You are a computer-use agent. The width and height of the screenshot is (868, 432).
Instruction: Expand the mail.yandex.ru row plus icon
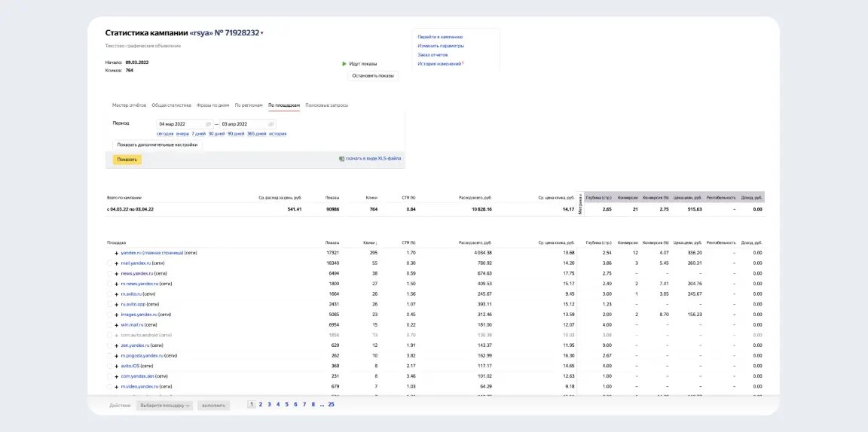116,263
